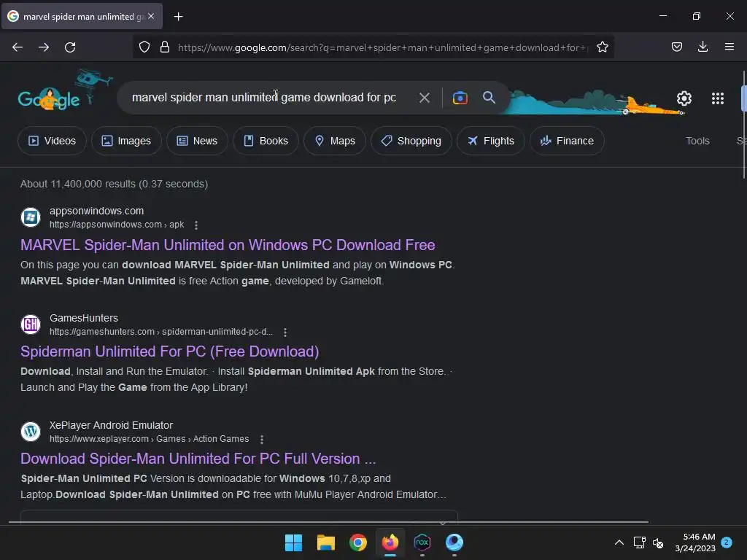Open more options for XePlayer result
Viewport: 747px width, 560px height.
[262, 439]
